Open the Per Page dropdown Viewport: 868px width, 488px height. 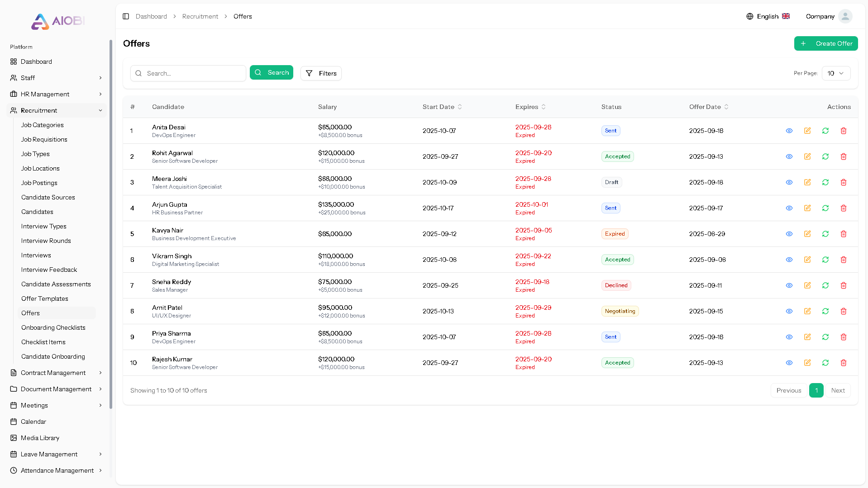[835, 73]
